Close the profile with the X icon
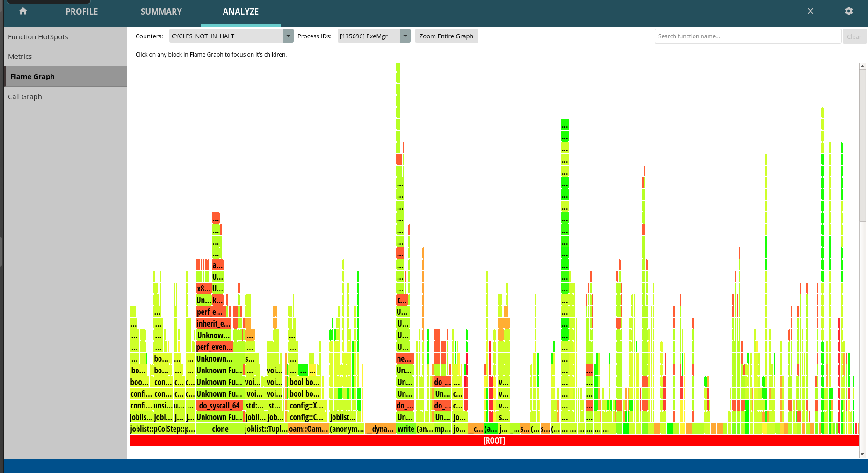868x473 pixels. pos(810,11)
